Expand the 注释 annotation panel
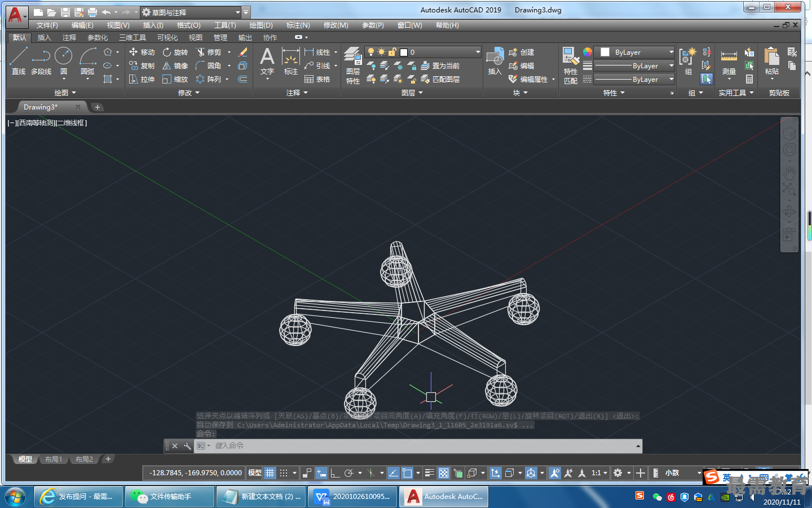812x508 pixels. tap(297, 93)
